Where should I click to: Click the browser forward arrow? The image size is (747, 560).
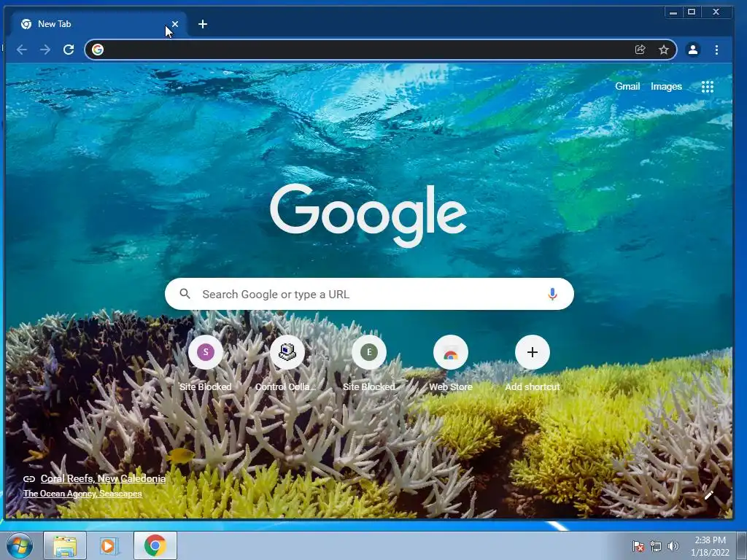[45, 50]
